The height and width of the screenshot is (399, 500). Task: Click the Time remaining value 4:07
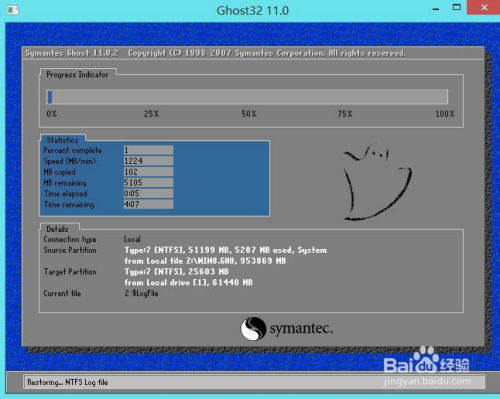(x=148, y=204)
